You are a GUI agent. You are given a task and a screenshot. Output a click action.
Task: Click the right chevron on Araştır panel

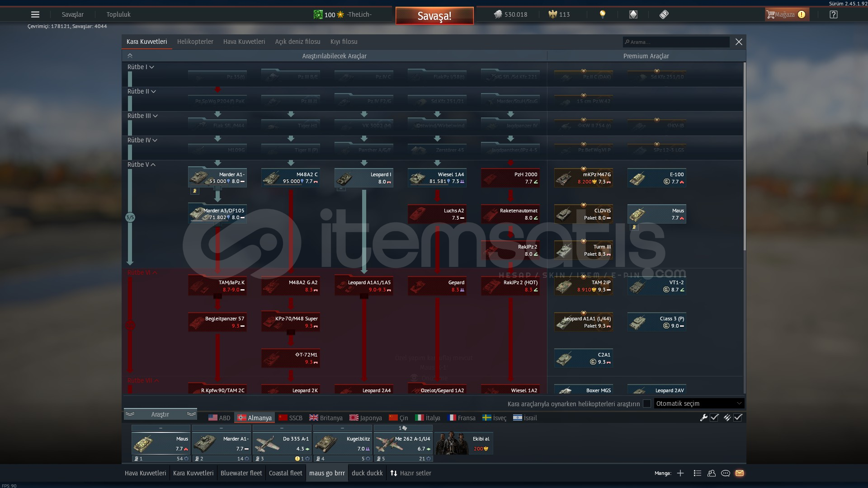coord(191,414)
